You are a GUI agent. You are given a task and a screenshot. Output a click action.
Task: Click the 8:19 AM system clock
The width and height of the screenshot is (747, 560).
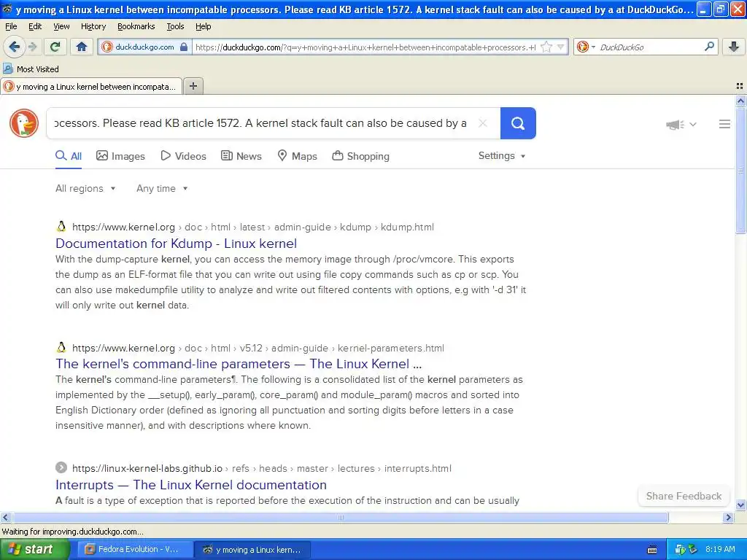tap(720, 550)
